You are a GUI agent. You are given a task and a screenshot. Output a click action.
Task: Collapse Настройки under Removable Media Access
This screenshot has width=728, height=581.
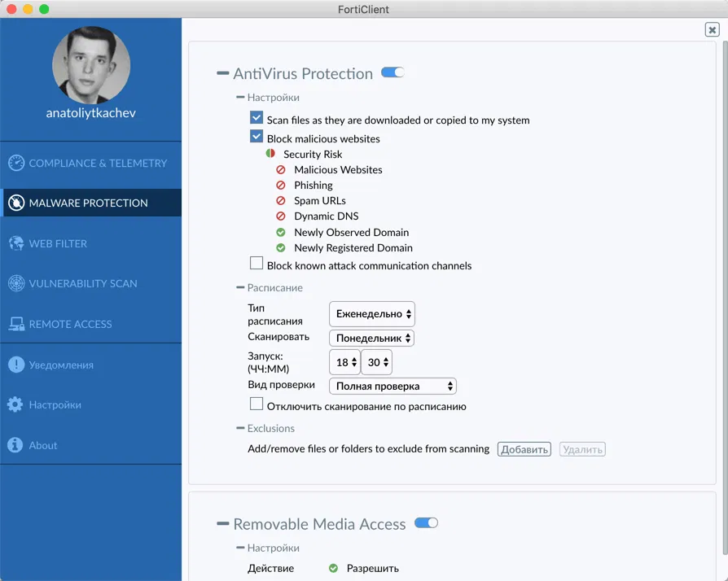(x=240, y=548)
